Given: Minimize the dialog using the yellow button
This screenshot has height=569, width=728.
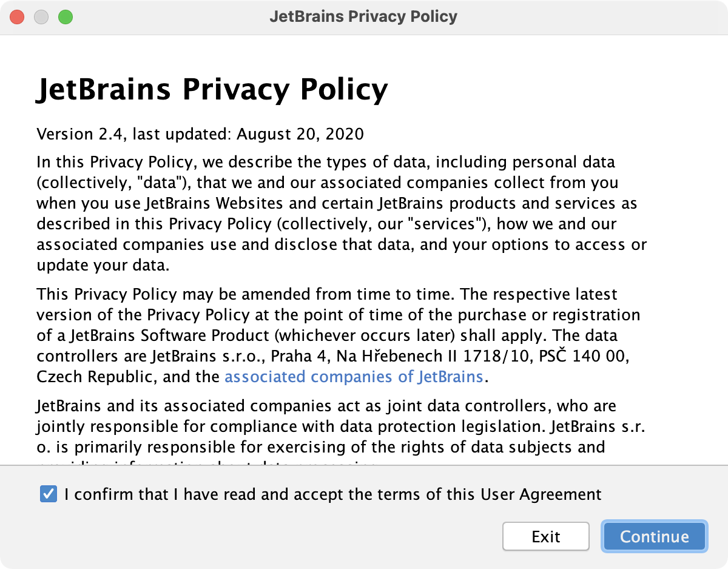Looking at the screenshot, I should (41, 17).
